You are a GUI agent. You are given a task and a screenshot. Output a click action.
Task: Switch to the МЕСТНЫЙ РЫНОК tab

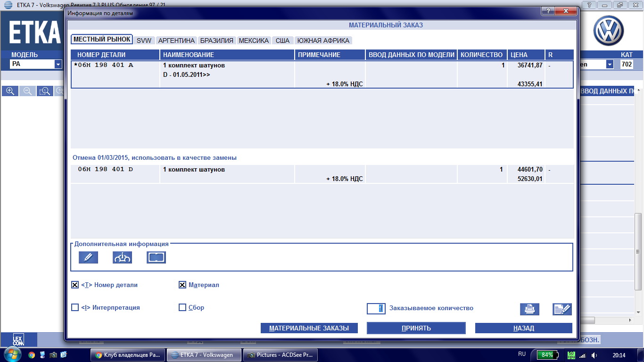point(102,40)
